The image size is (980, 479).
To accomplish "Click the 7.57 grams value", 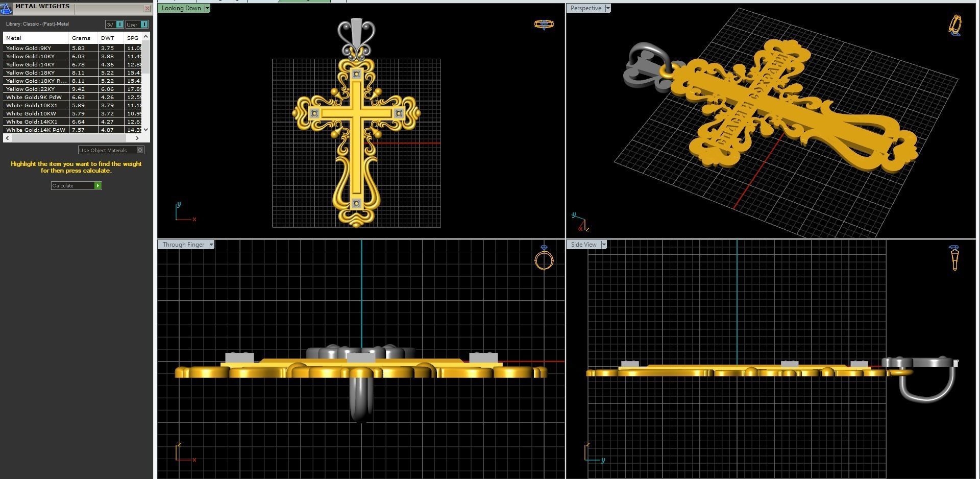I will point(78,130).
